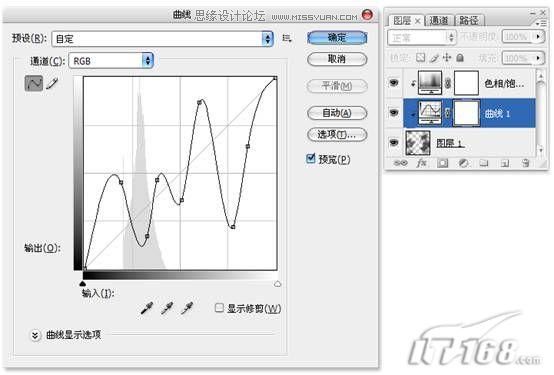Open the opacity slider arrow

(x=538, y=36)
